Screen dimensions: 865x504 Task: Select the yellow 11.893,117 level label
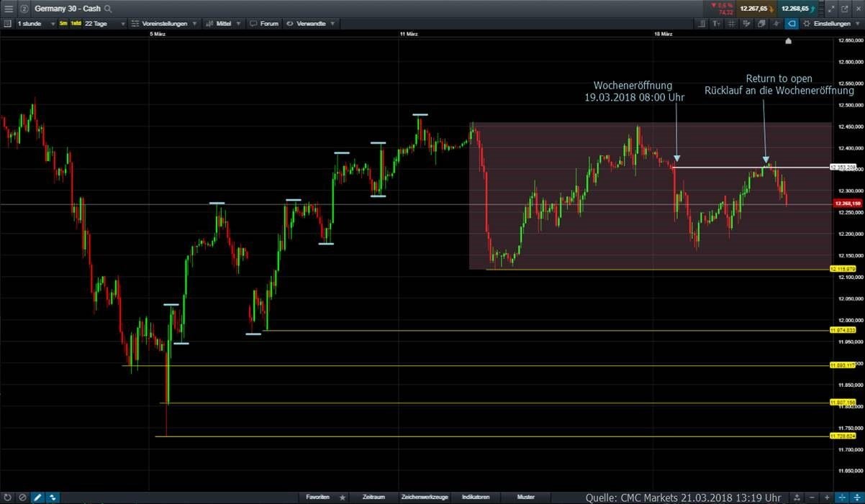pyautogui.click(x=842, y=365)
